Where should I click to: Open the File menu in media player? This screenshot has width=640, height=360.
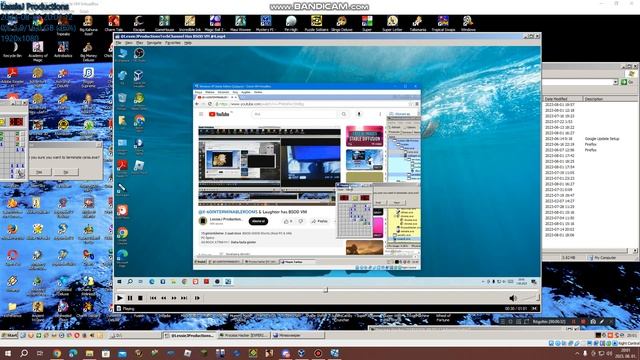(119, 42)
